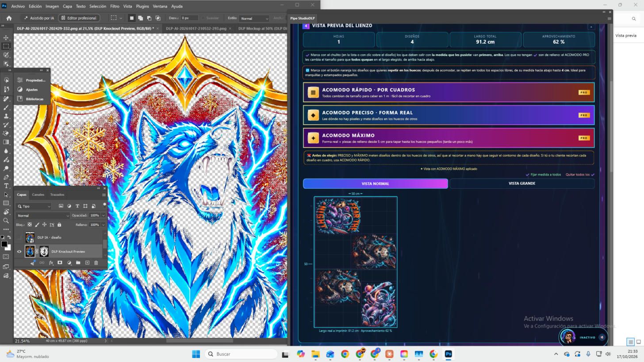Delete layer with the trash icon
The width and height of the screenshot is (644, 362).
click(x=96, y=263)
